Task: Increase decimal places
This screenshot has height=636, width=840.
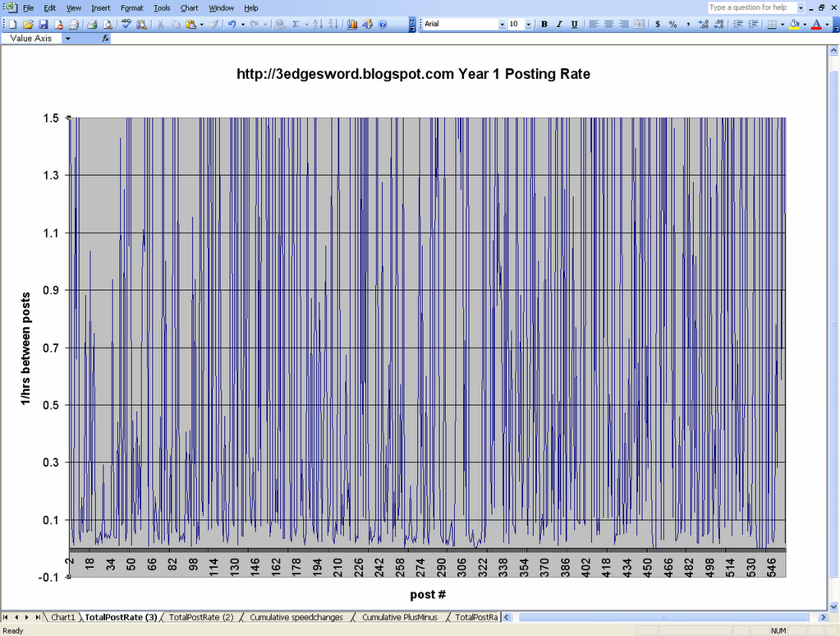Action: [x=704, y=24]
